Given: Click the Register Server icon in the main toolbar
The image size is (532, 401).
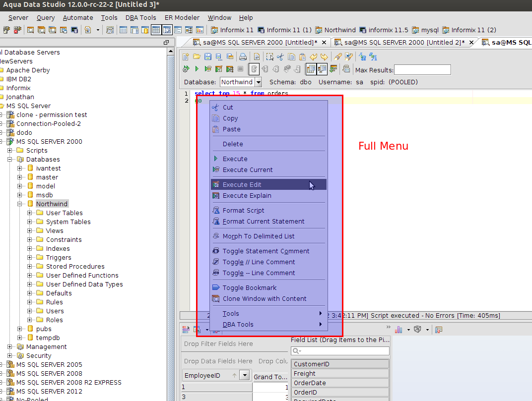Looking at the screenshot, I should (6, 30).
